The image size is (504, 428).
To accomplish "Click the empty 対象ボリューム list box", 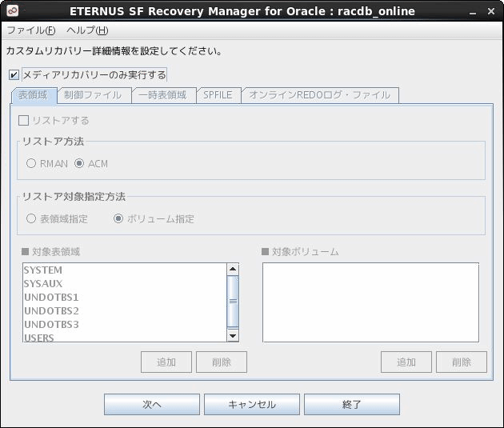I will coord(370,302).
